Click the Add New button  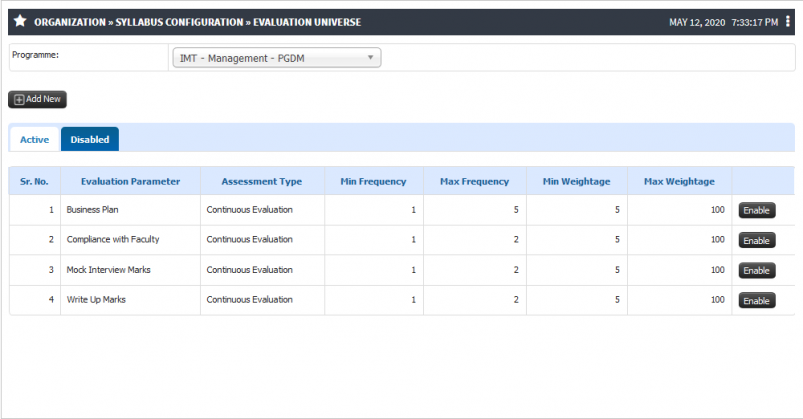pyautogui.click(x=37, y=99)
